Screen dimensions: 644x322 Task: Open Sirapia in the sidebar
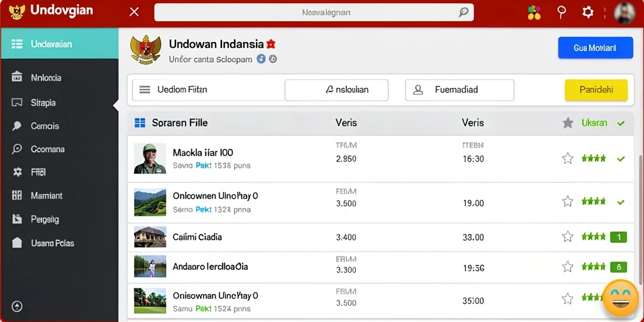[x=43, y=103]
